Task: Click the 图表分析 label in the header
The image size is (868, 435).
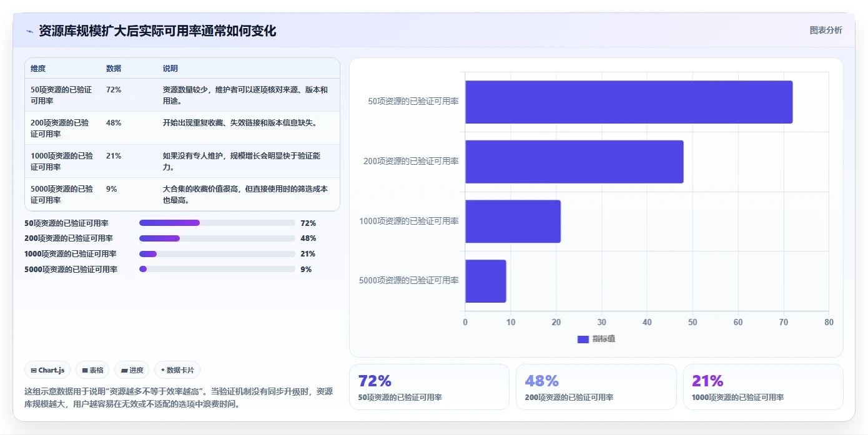Action: [x=826, y=30]
